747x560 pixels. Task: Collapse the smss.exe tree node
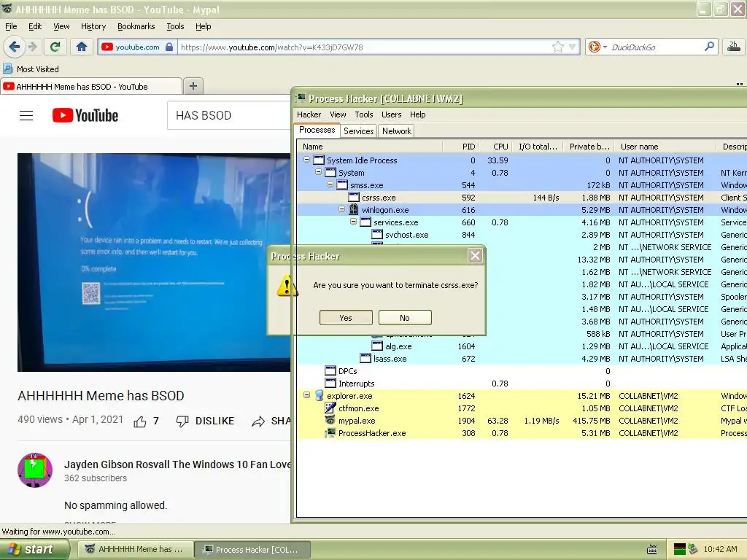point(330,184)
